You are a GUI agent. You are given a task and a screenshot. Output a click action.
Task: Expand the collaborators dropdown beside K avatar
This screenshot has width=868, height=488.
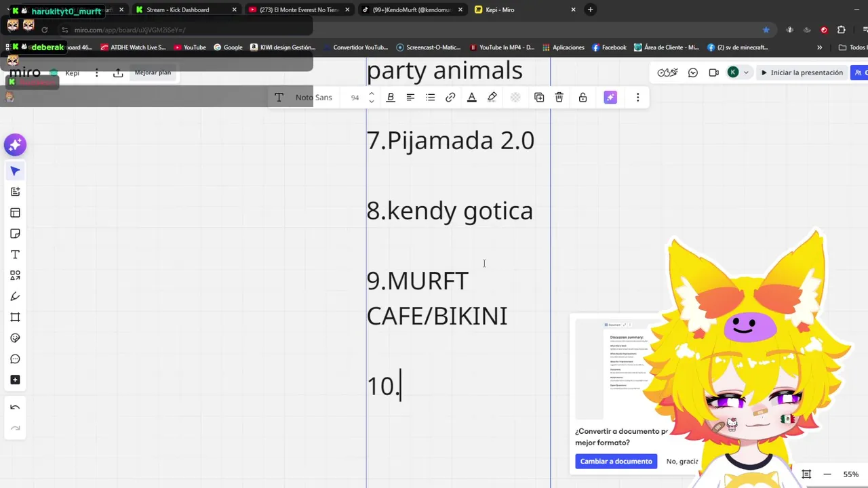click(x=746, y=73)
